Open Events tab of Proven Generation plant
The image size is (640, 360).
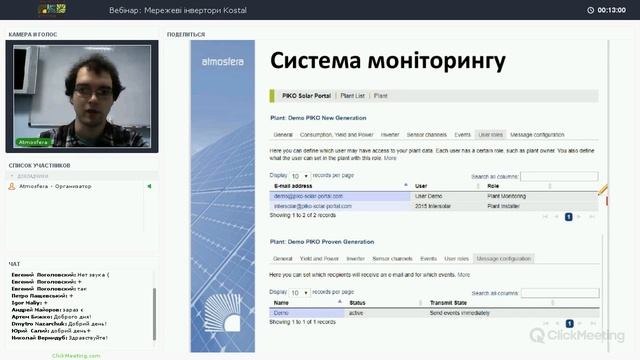[428, 259]
